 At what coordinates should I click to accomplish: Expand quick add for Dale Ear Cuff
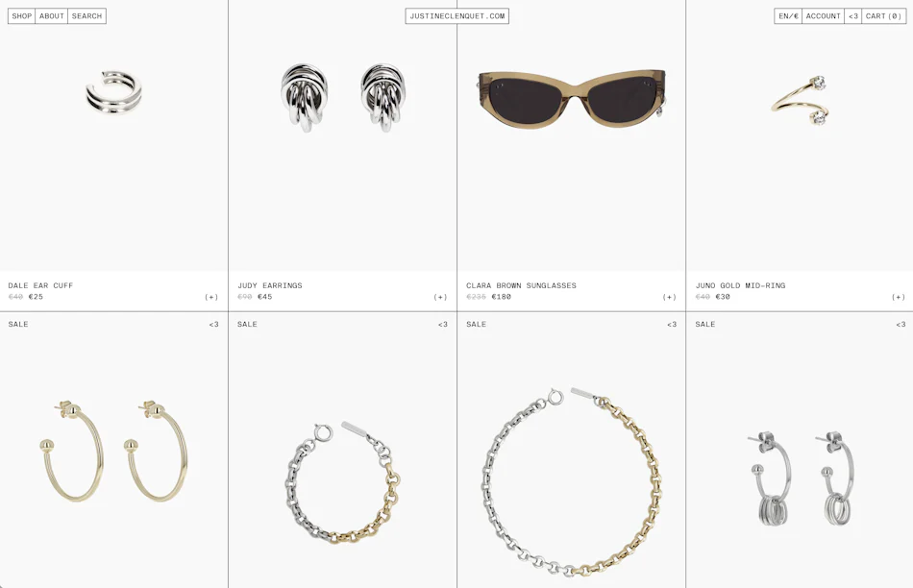211,297
